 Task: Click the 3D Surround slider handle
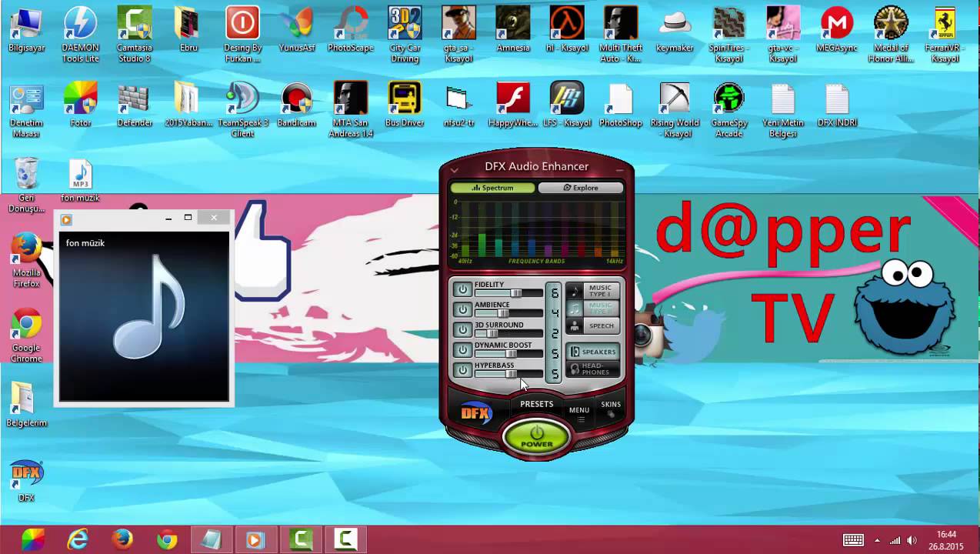point(492,333)
